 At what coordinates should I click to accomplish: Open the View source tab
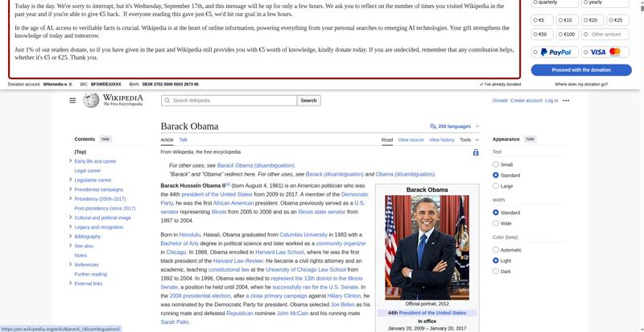click(x=411, y=139)
